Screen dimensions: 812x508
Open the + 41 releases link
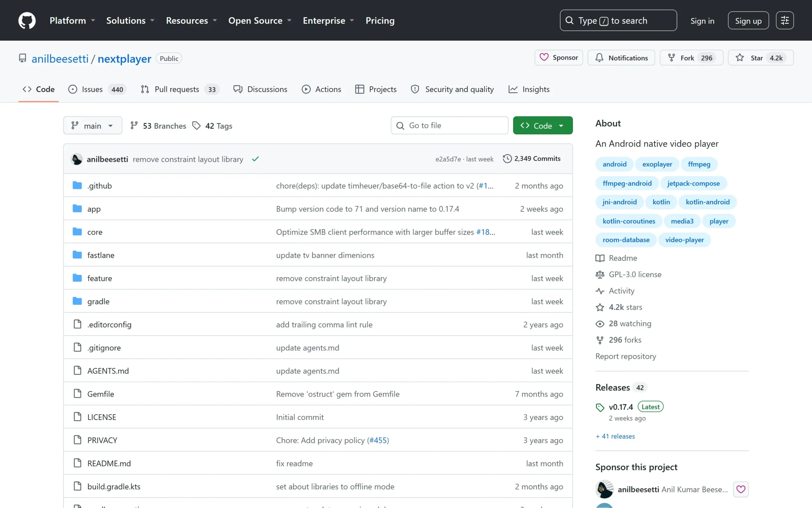point(615,436)
